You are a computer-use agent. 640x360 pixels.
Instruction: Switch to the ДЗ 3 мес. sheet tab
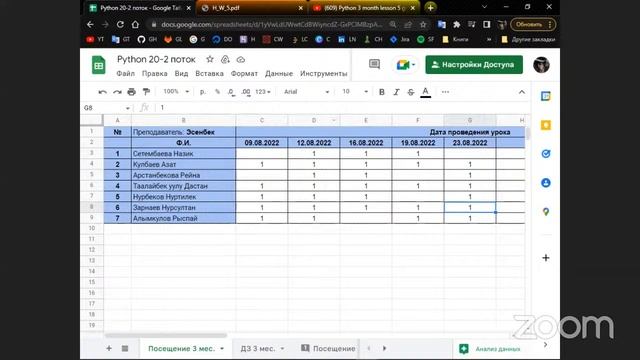coord(258,349)
